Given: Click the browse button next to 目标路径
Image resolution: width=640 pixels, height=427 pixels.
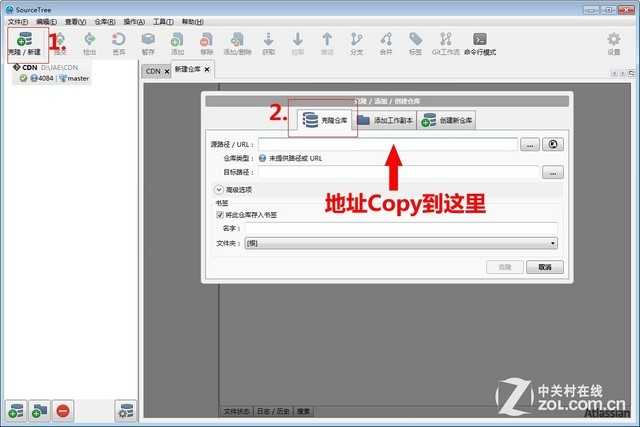Looking at the screenshot, I should [x=553, y=172].
